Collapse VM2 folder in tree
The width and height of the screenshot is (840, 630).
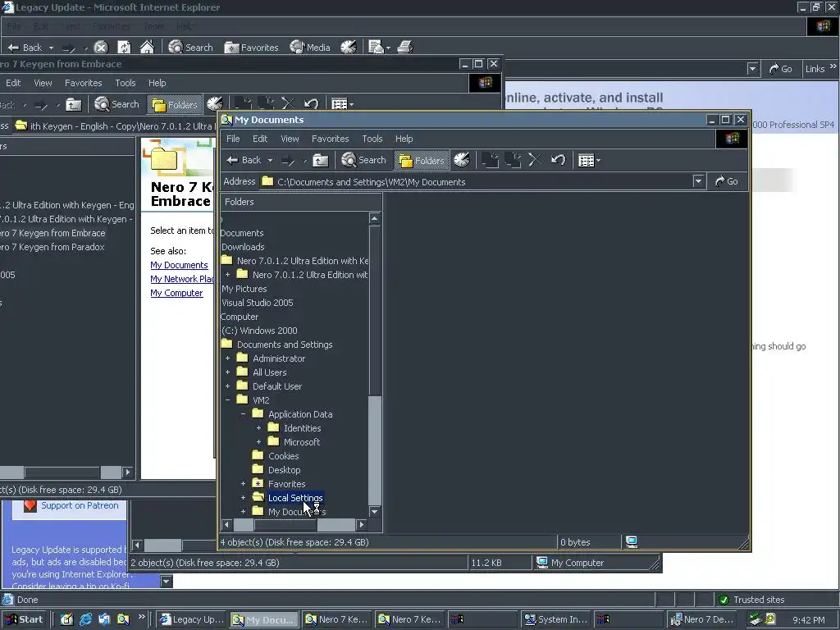pyautogui.click(x=228, y=400)
